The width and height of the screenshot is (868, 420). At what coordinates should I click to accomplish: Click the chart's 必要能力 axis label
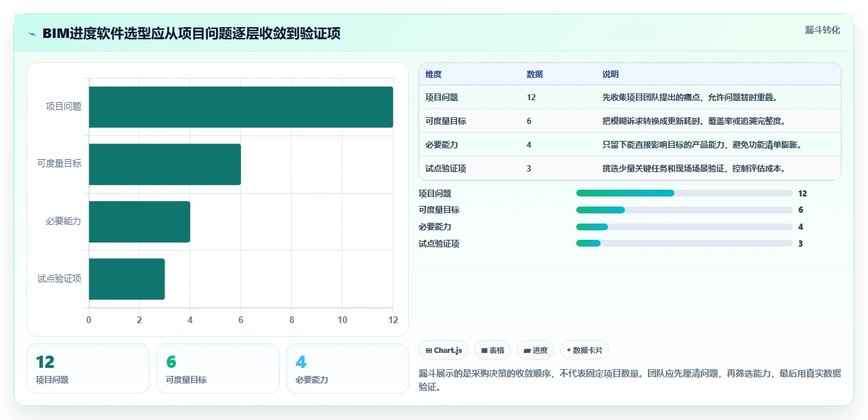click(64, 221)
